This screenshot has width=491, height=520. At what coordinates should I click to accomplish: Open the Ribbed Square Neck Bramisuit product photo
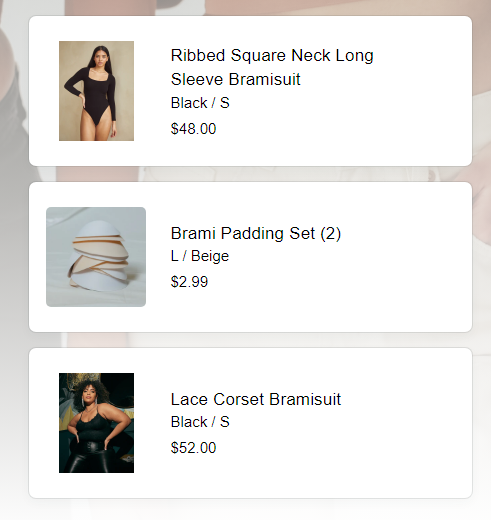click(x=96, y=91)
